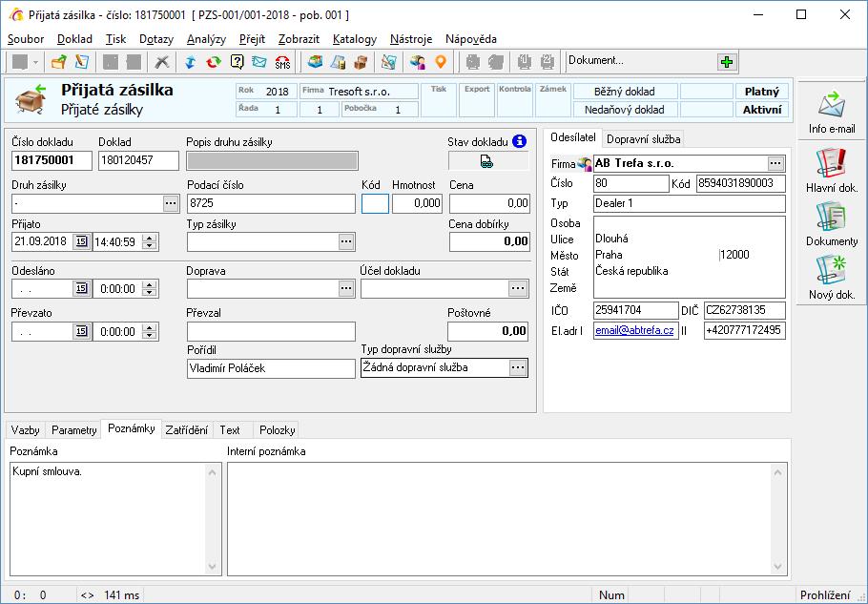The width and height of the screenshot is (868, 604).
Task: Increase the Převzato time with up arrow
Action: tap(150, 327)
